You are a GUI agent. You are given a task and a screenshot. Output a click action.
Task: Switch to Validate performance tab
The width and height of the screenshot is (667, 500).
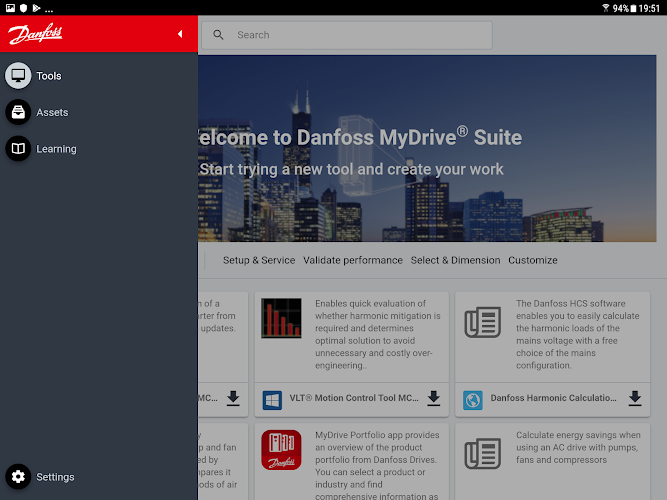tap(353, 260)
